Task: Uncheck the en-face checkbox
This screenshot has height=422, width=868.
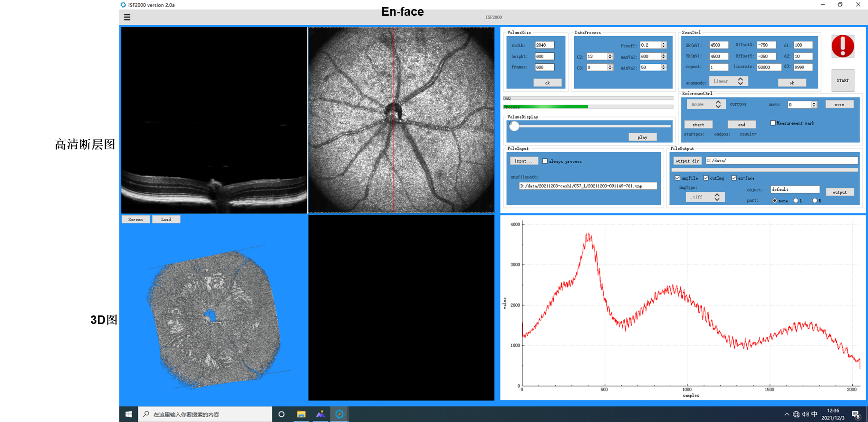Action: click(x=734, y=178)
